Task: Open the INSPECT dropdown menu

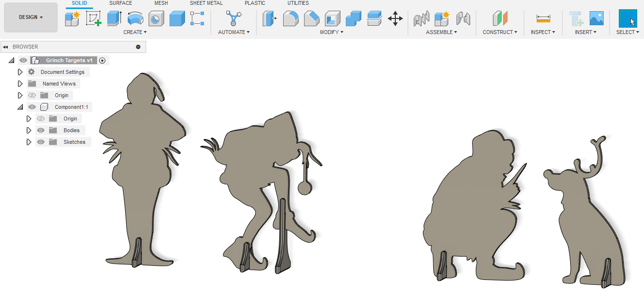Action: tap(543, 32)
